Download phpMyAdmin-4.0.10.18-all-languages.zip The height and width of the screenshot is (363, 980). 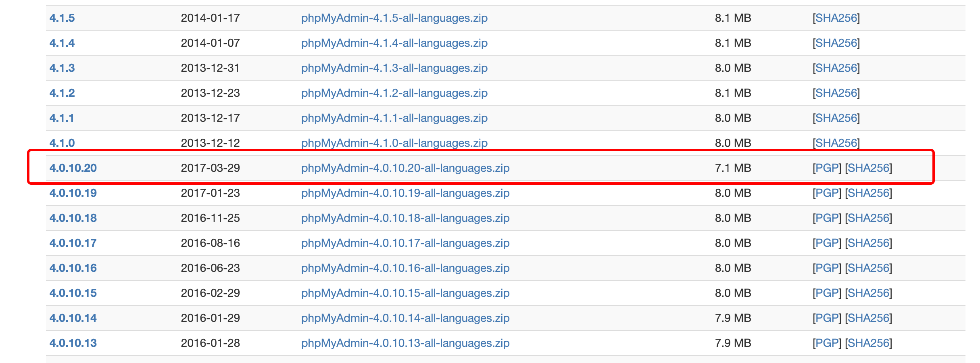405,218
